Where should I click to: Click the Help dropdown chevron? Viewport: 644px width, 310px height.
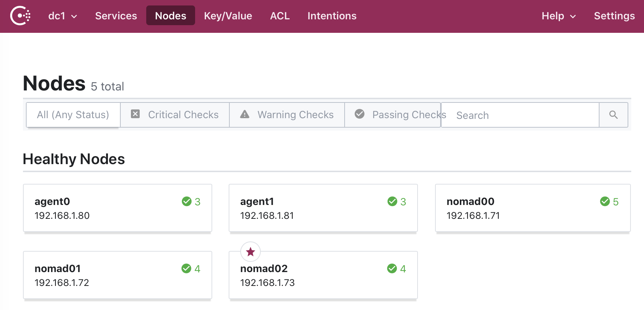click(573, 16)
